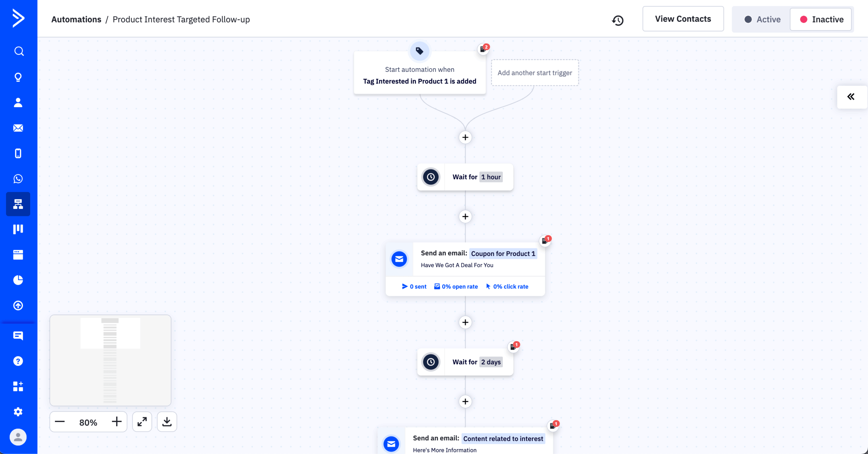Click Automations breadcrumb link
The height and width of the screenshot is (454, 868).
pos(76,19)
